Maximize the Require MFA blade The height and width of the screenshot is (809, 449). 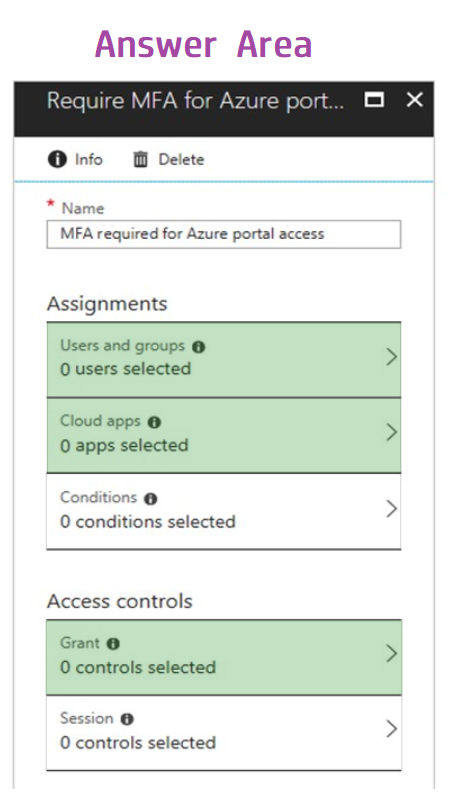374,100
